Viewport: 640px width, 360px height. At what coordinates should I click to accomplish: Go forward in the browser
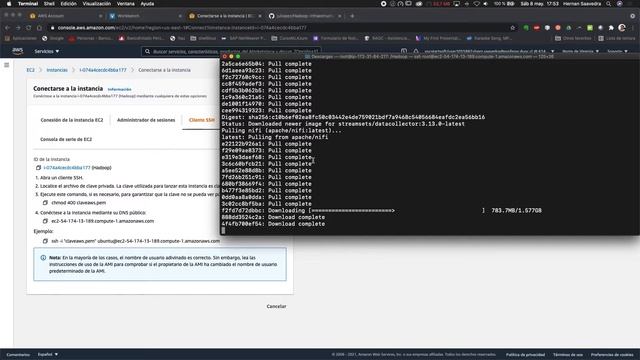point(18,28)
